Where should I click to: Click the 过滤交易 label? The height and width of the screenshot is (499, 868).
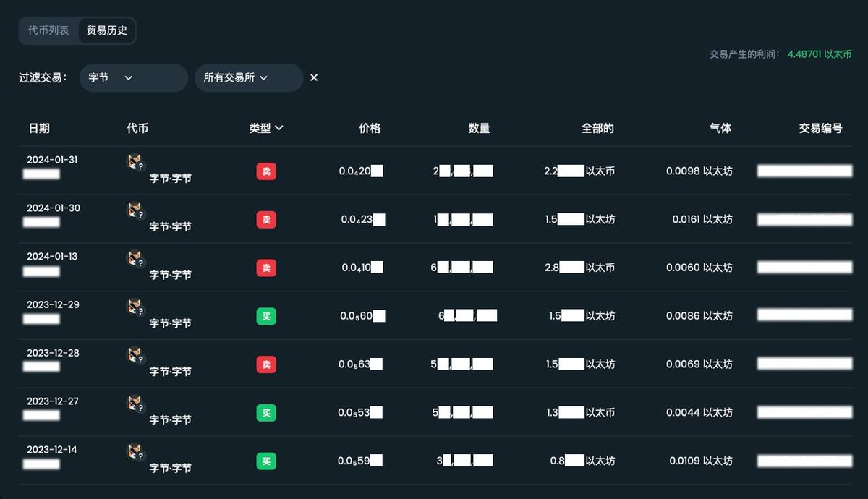pos(43,77)
